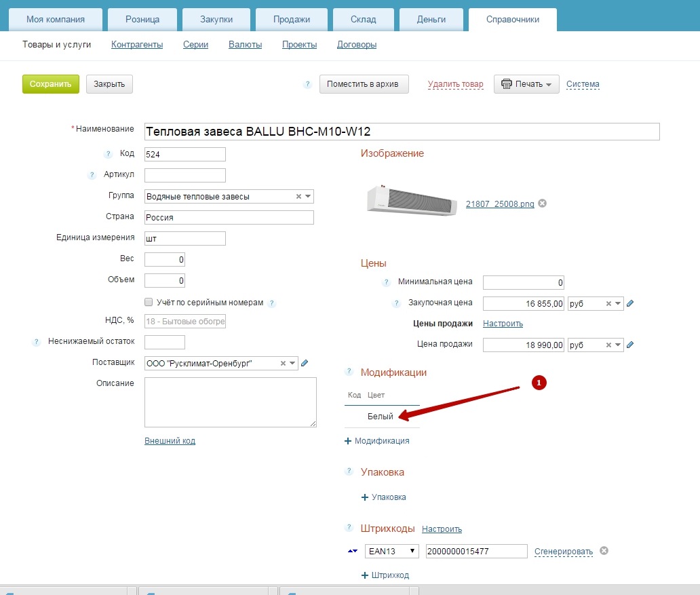Click the heat curtain product thumbnail

(412, 200)
